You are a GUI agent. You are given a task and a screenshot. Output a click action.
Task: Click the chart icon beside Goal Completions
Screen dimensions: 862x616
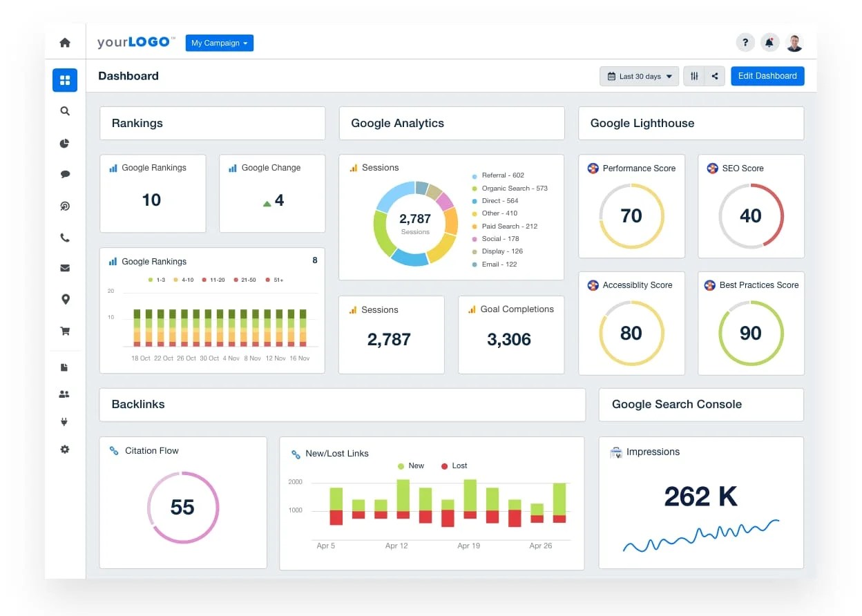pos(472,309)
